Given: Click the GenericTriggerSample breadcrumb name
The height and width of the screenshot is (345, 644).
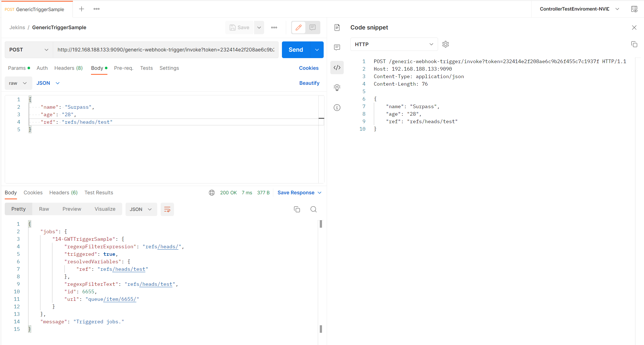Looking at the screenshot, I should pos(59,28).
